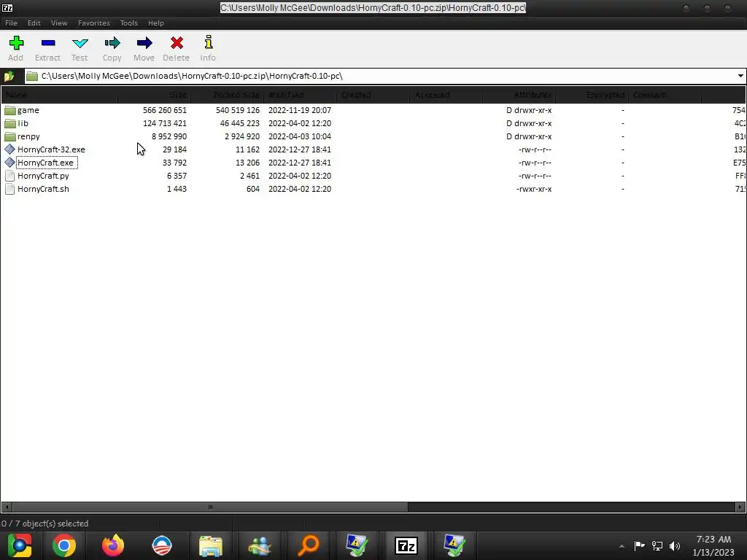
Task: Click the magnifier search taskbar icon
Action: tap(309, 545)
